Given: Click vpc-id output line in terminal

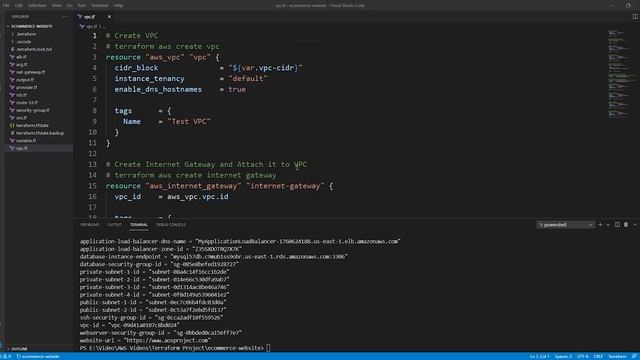Looking at the screenshot, I should coord(129,325).
